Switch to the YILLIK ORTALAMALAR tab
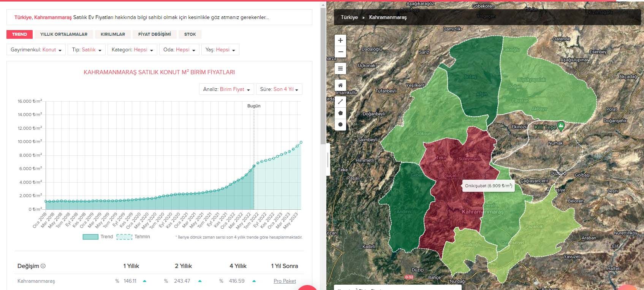Screen dimensions: 644x290 click(64, 34)
